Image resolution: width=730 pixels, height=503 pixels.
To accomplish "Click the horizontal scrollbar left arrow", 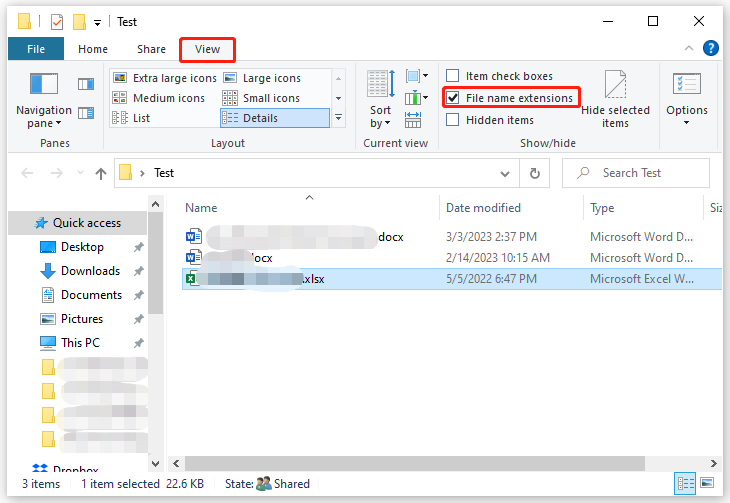I will click(176, 463).
